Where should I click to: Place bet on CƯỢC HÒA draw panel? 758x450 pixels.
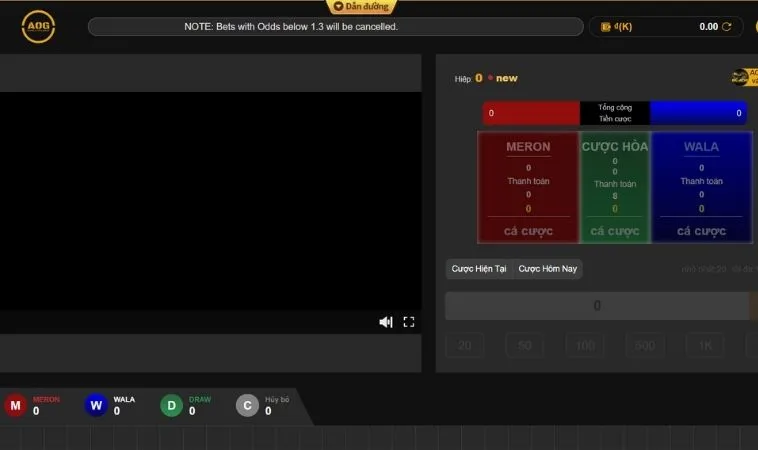click(x=614, y=231)
